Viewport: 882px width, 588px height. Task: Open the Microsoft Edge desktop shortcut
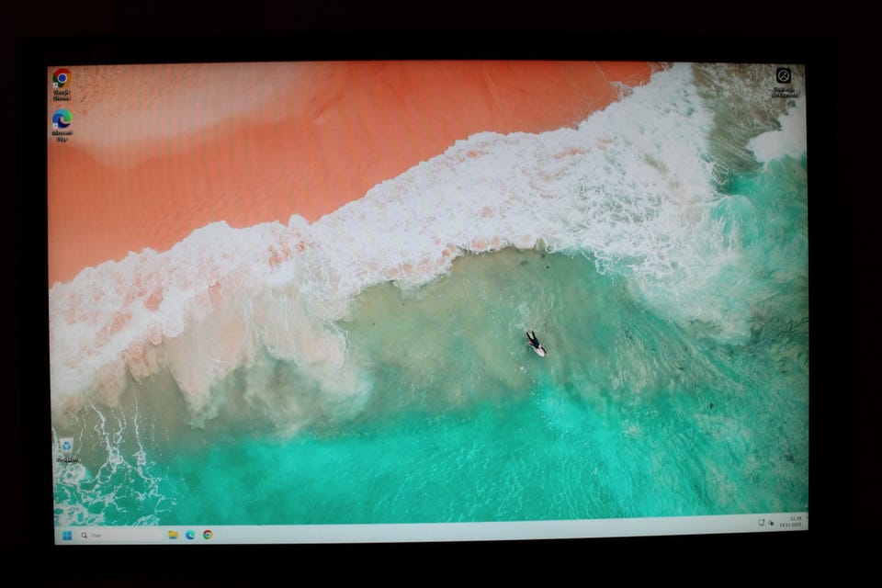coord(62,125)
